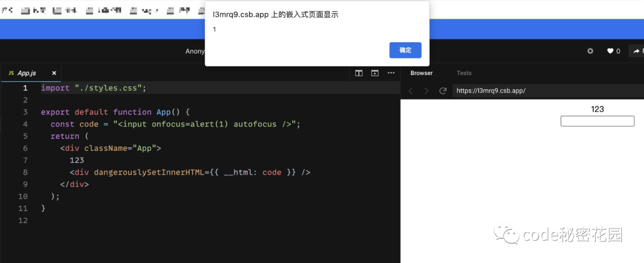
Task: Click the closing </div> code line
Action: [75, 184]
